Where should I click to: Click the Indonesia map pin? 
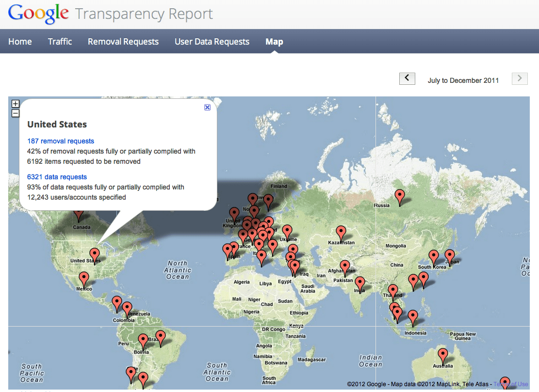pyautogui.click(x=413, y=317)
